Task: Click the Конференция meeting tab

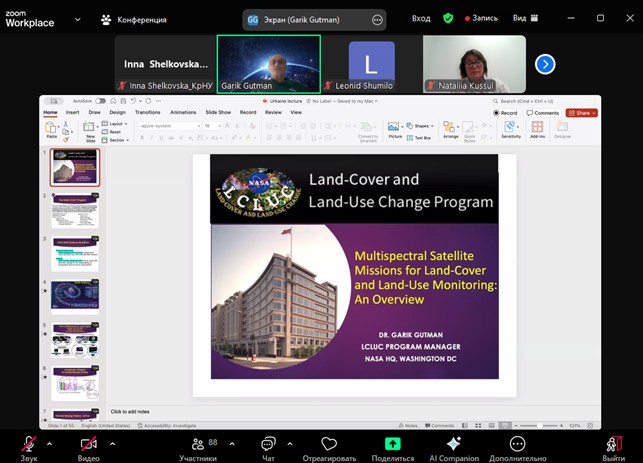Action: (134, 20)
